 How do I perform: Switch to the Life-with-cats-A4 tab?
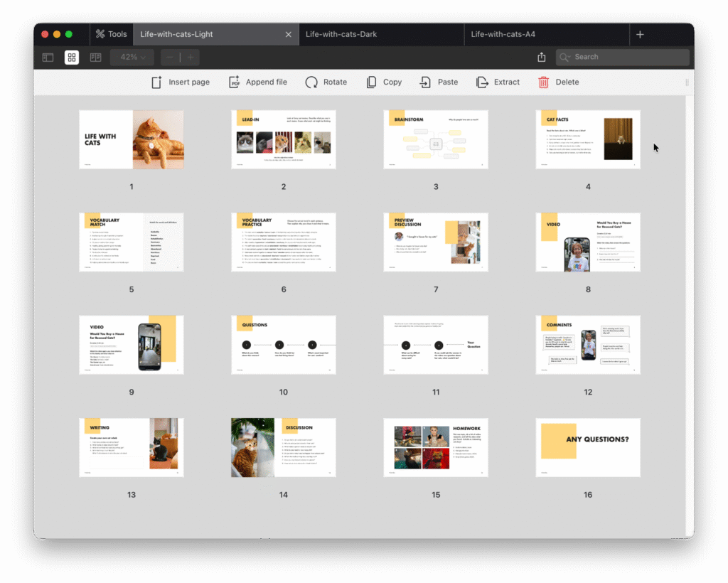click(503, 34)
